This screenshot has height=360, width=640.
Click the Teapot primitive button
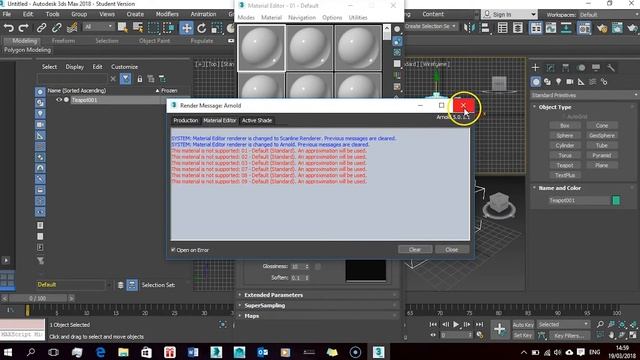(565, 165)
